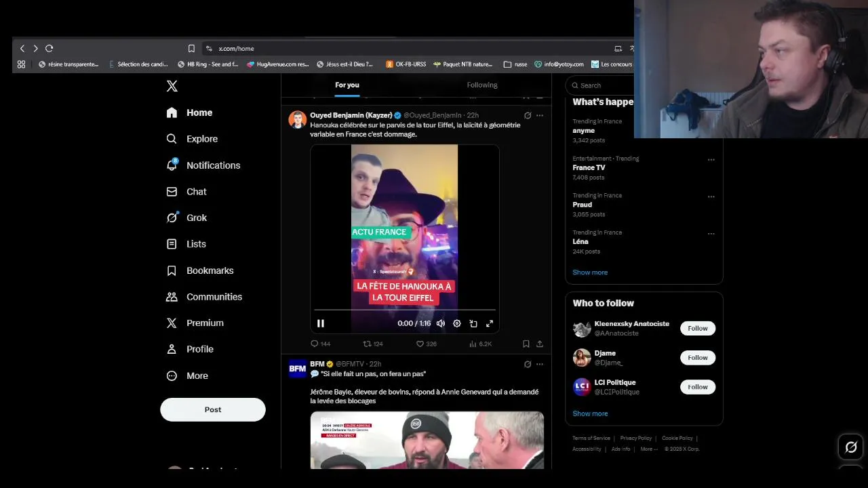
Task: Open the floating Grok button
Action: pos(851,447)
